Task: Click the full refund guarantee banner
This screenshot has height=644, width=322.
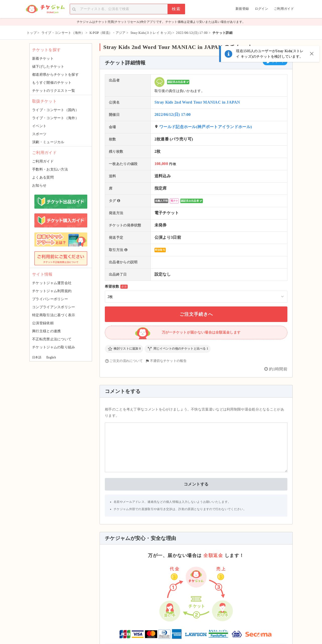Action: coord(196,333)
